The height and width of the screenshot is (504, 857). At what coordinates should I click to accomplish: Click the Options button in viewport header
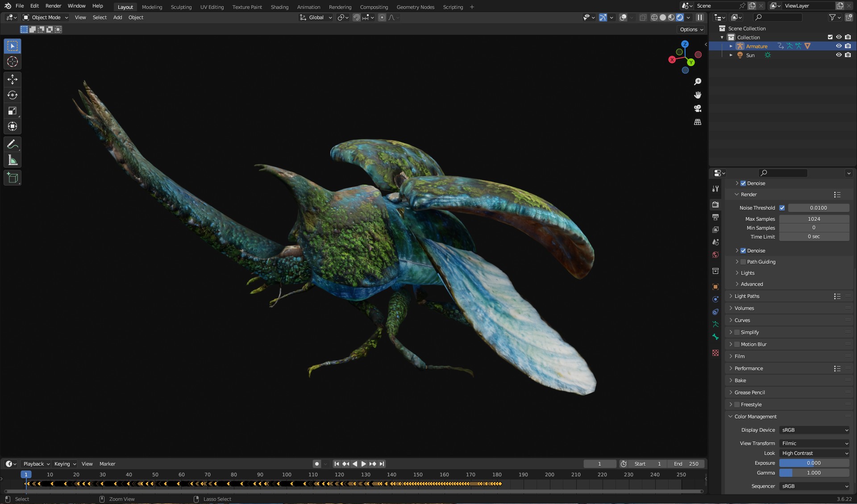click(691, 29)
